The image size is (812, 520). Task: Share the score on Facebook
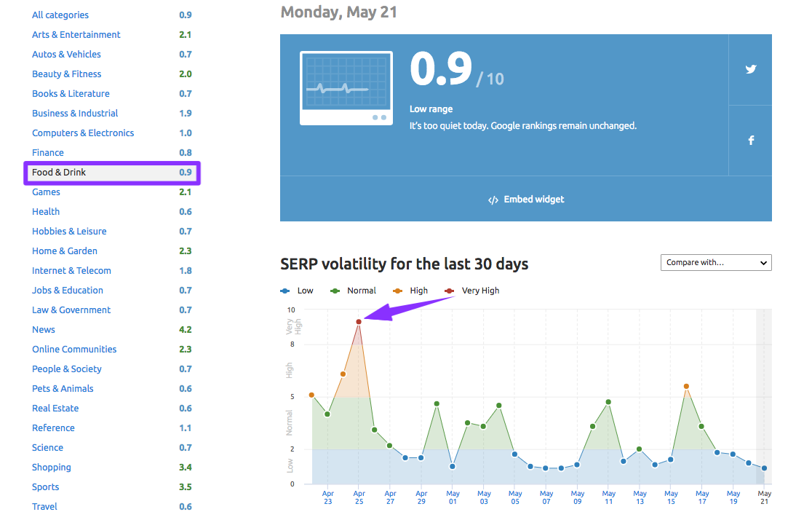750,141
